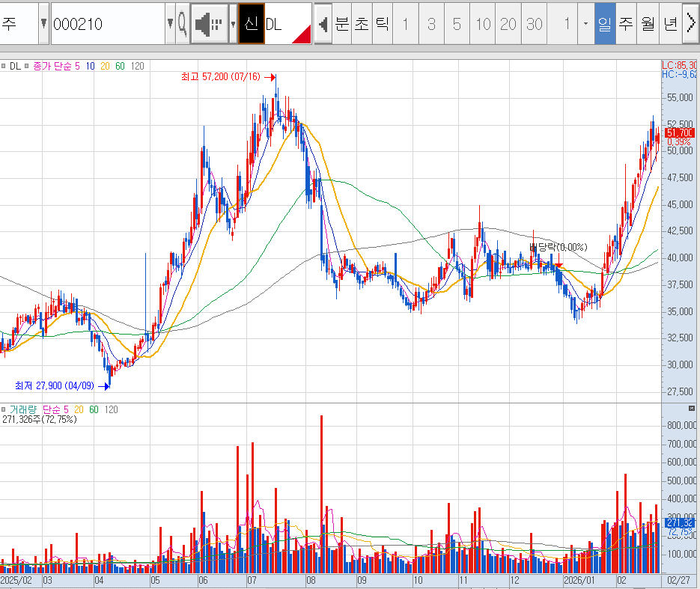Image resolution: width=700 pixels, height=589 pixels.
Task: Click the tiny square icon above the volume panel
Action: (x=692, y=407)
